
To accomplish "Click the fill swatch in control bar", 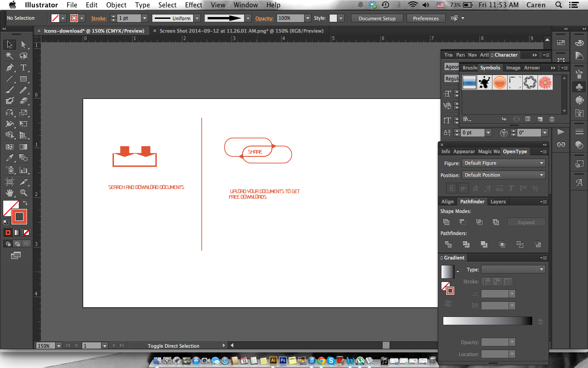I will (56, 18).
